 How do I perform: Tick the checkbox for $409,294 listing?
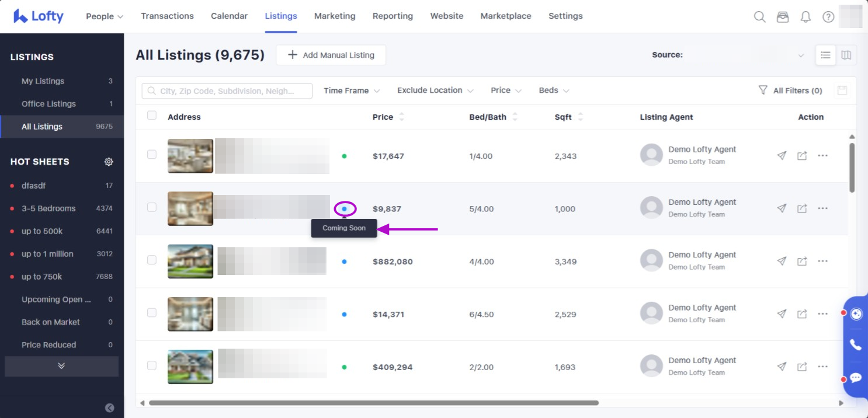tap(152, 365)
